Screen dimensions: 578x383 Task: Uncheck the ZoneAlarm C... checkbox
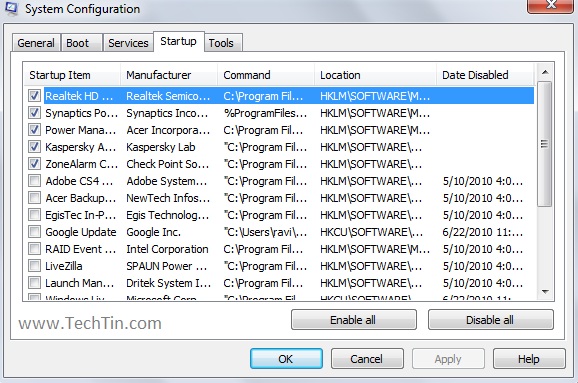tap(34, 164)
